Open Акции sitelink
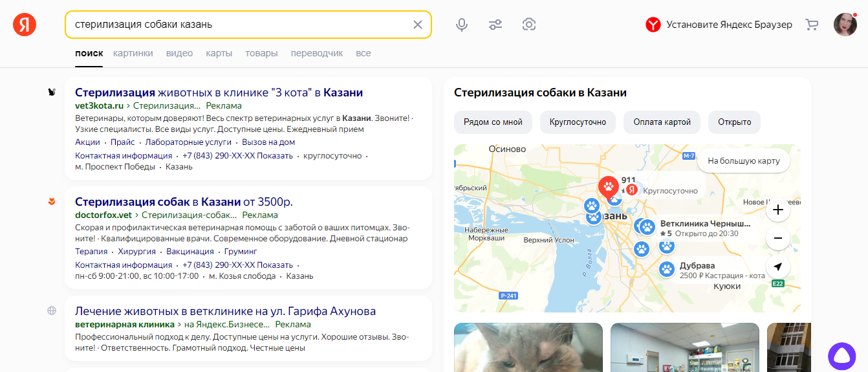Screen dimensions: 868x372 87,142
